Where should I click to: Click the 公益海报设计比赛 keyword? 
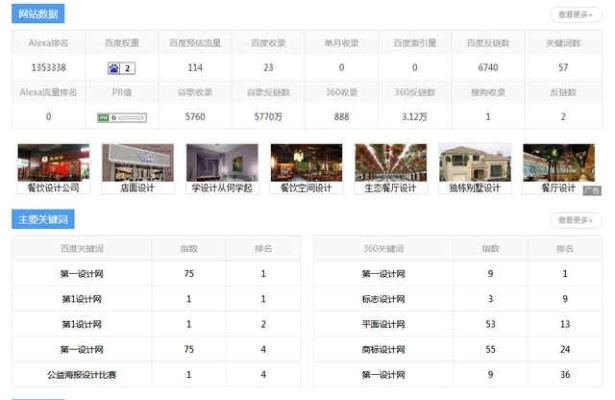click(81, 374)
